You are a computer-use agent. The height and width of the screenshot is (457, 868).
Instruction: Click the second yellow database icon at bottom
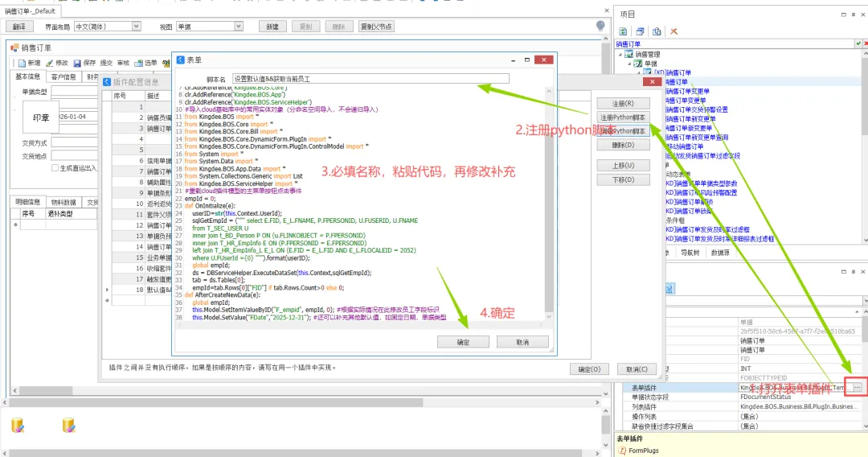click(68, 425)
